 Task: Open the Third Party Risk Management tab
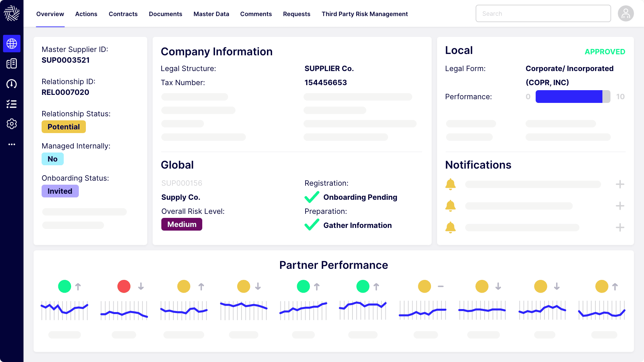(x=365, y=14)
